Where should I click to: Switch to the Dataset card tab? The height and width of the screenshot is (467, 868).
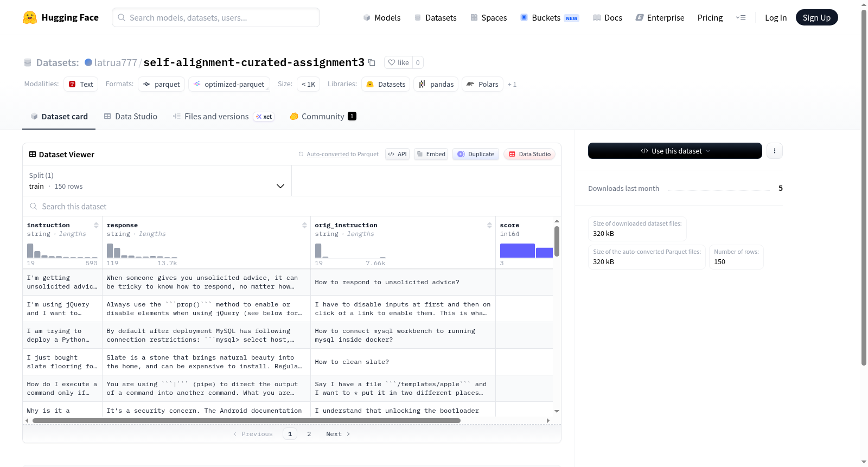(x=59, y=117)
